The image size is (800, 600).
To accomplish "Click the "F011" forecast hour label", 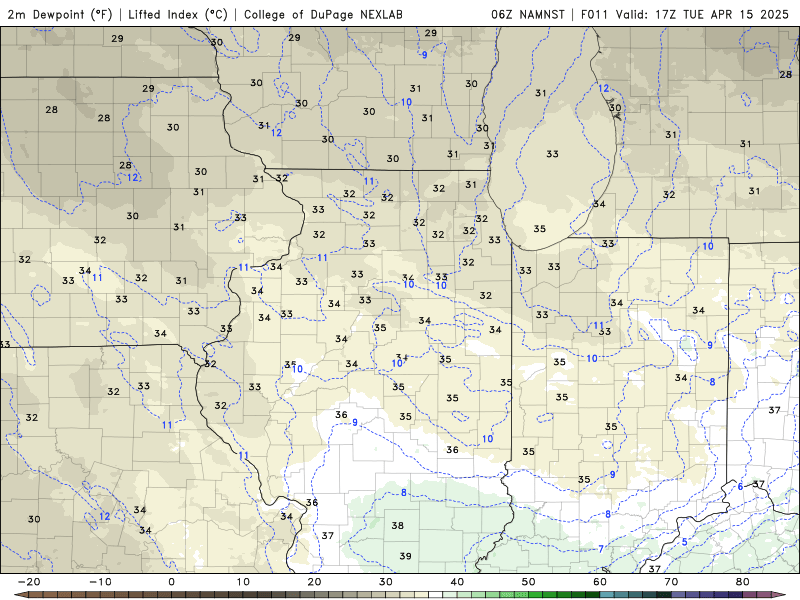I will click(594, 14).
